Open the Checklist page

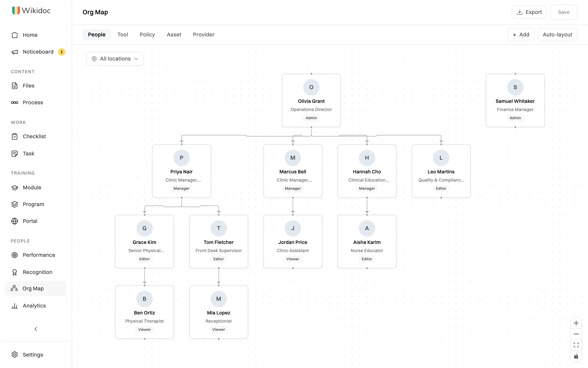click(x=36, y=137)
